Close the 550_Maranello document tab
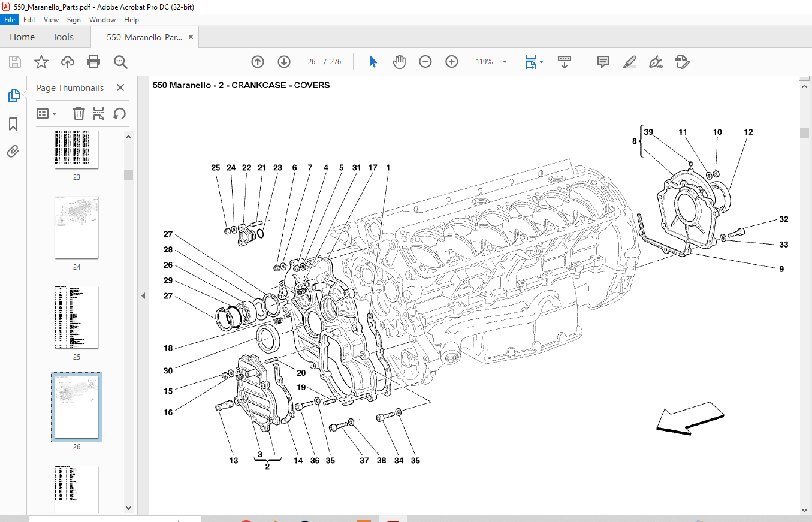Screen dimensions: 812x522 click(191, 37)
